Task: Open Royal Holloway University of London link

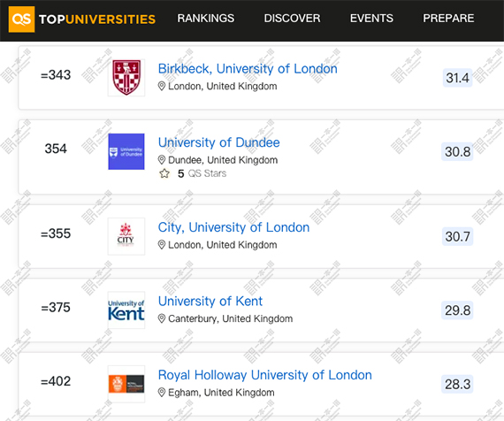Action: pos(265,375)
